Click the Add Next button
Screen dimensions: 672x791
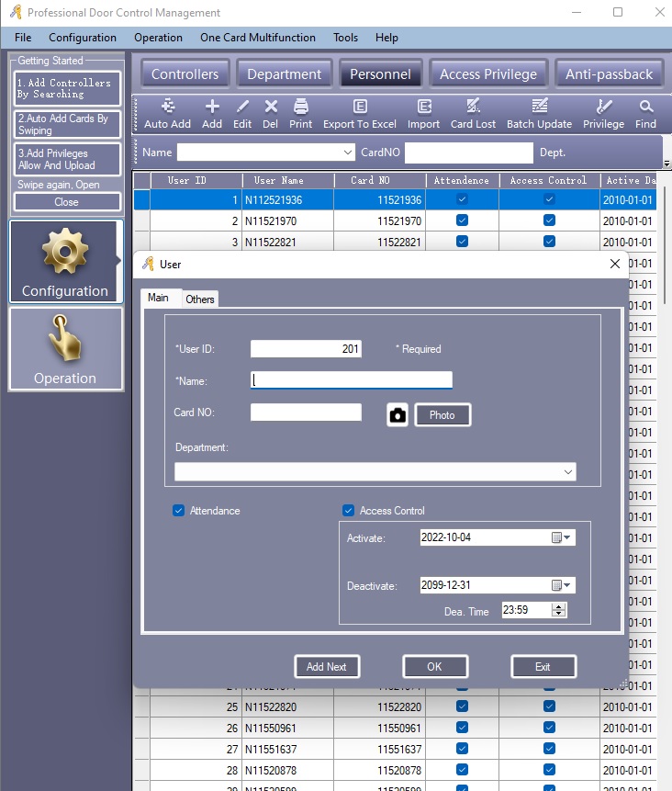coord(327,666)
